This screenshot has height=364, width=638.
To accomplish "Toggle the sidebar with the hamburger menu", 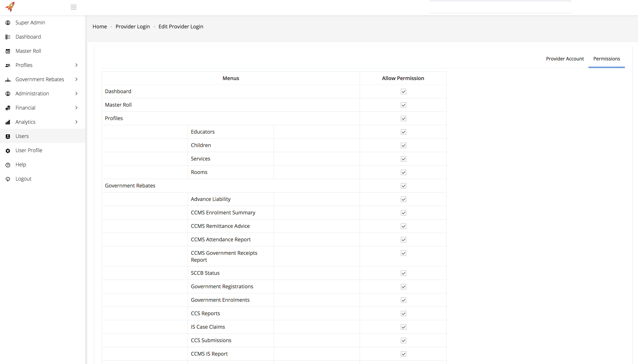I will pyautogui.click(x=74, y=7).
